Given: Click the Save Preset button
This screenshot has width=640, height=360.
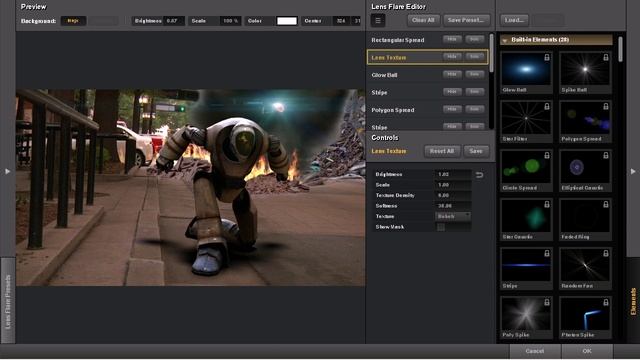Looking at the screenshot, I should 466,20.
